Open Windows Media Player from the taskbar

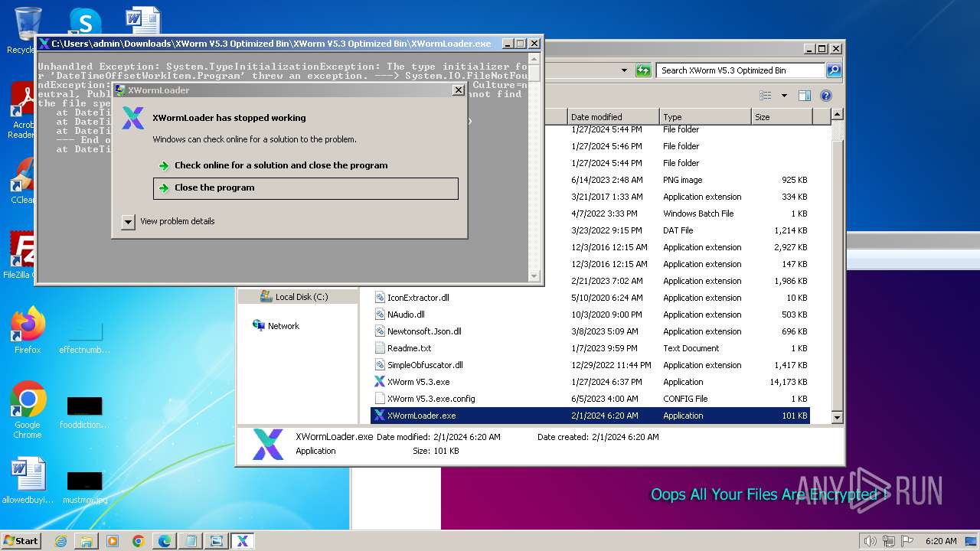pyautogui.click(x=113, y=541)
